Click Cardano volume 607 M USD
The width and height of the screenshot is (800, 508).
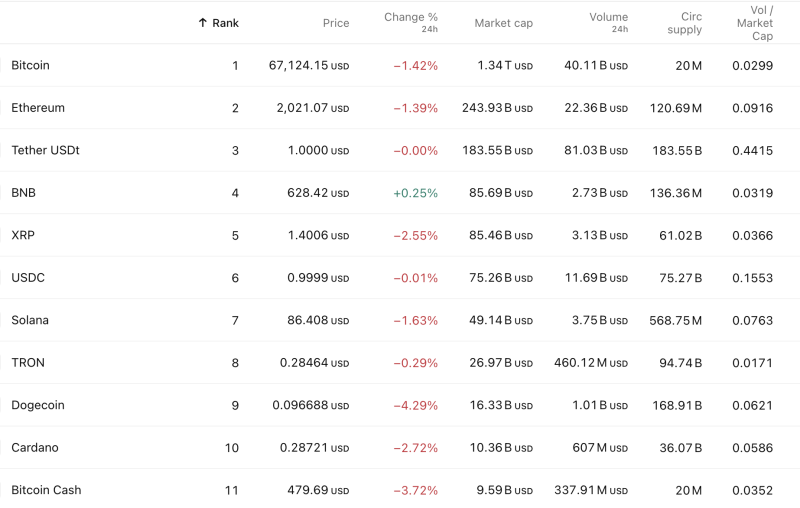[600, 447]
